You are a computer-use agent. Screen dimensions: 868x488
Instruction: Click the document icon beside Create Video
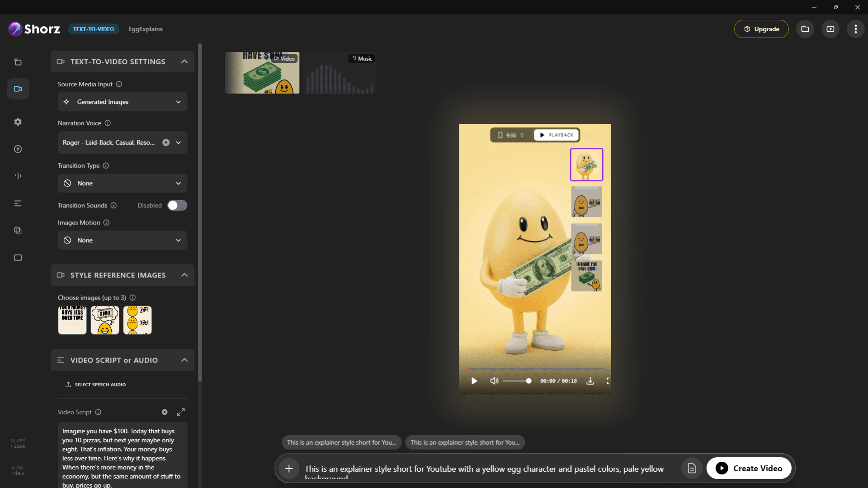[692, 468]
